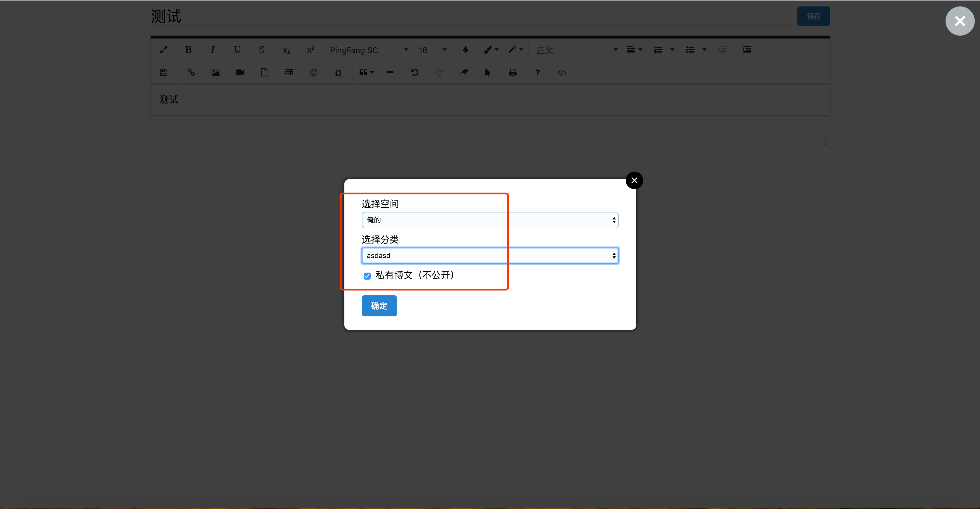Click the save floppy disk icon
This screenshot has width=980, height=509.
point(164,72)
